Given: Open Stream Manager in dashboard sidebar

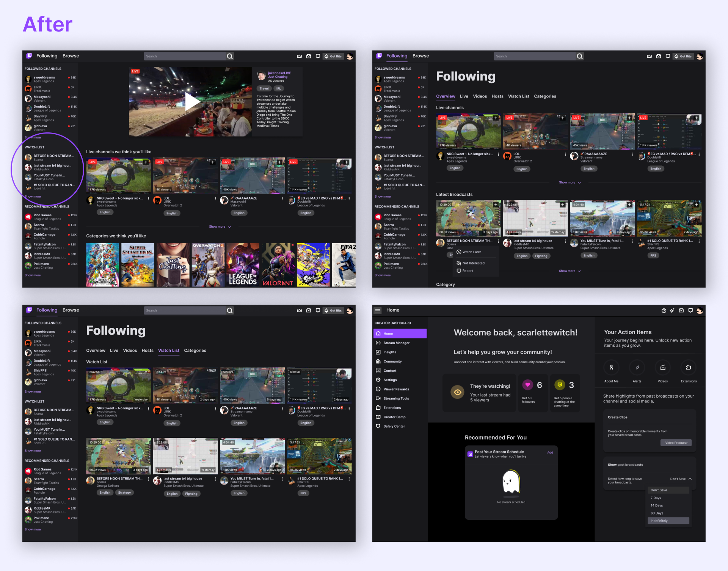Looking at the screenshot, I should [x=396, y=343].
